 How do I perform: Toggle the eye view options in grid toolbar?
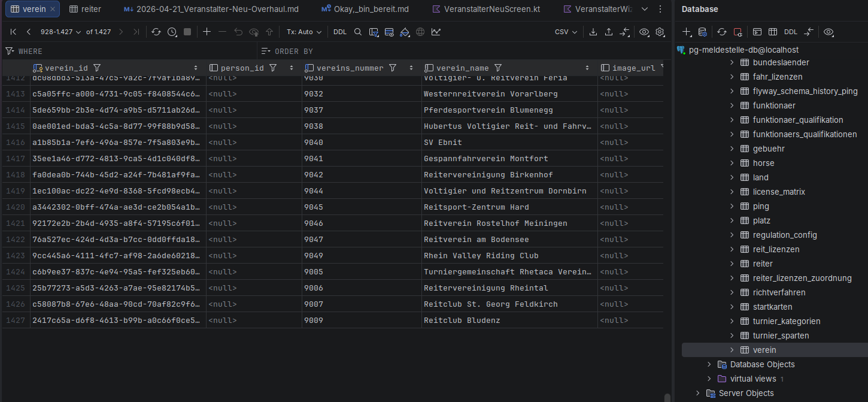644,32
